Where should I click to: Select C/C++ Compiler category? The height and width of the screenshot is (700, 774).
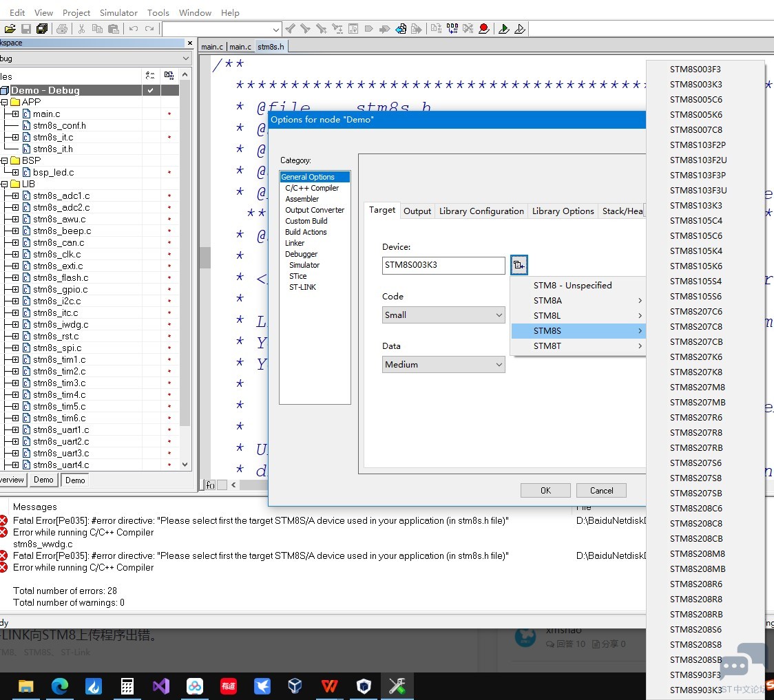coord(312,188)
